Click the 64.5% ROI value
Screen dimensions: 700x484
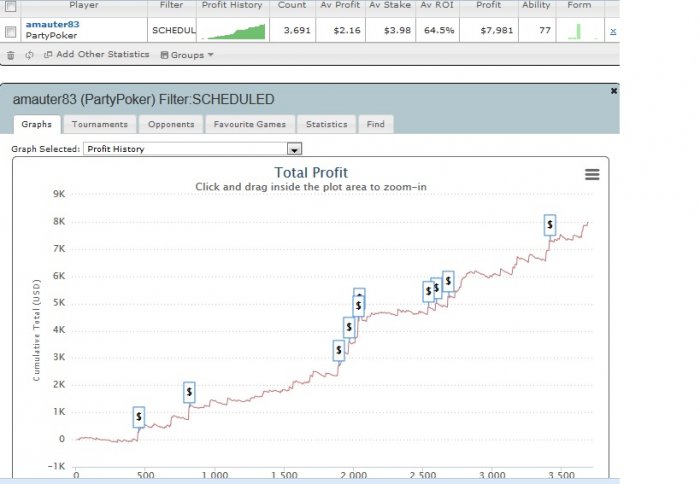point(439,31)
